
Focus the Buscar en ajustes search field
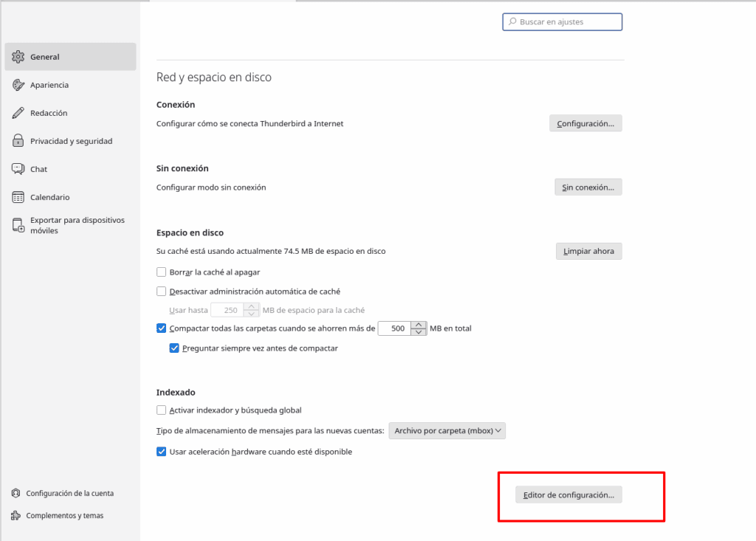coord(563,22)
